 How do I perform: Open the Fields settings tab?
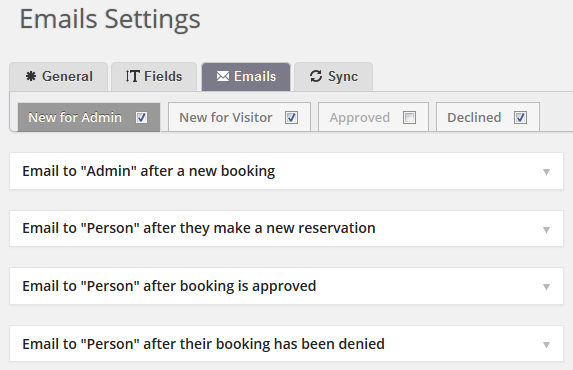click(154, 77)
